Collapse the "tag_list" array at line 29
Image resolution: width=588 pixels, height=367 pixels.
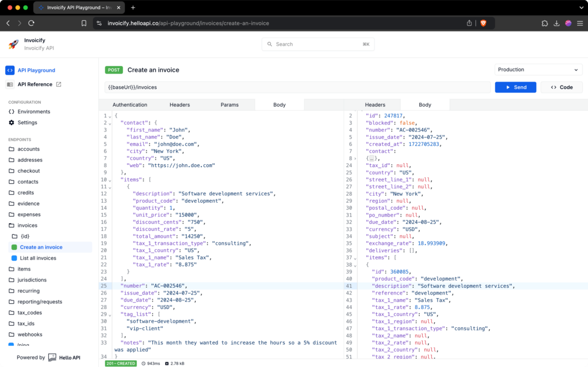(x=110, y=315)
